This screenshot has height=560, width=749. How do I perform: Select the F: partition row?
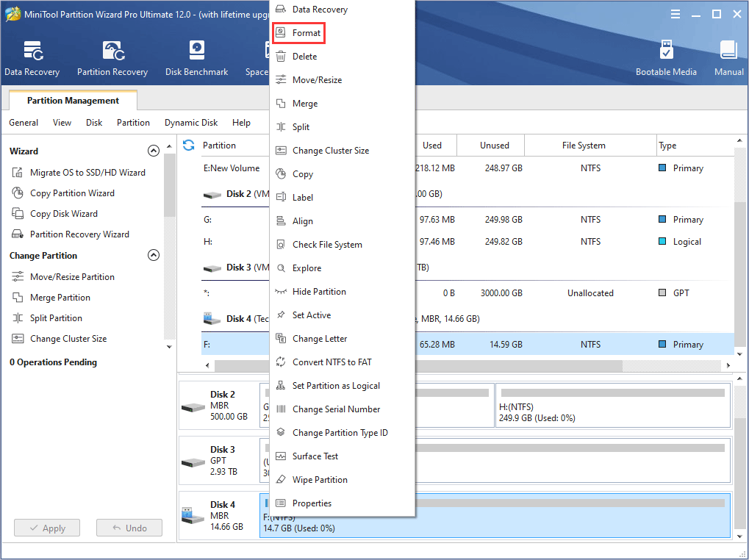467,344
